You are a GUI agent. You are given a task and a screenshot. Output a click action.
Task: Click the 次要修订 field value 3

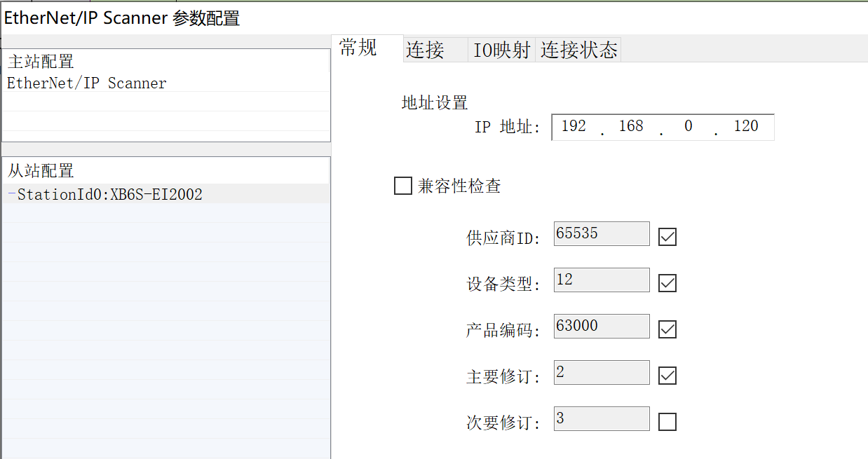[x=602, y=418]
